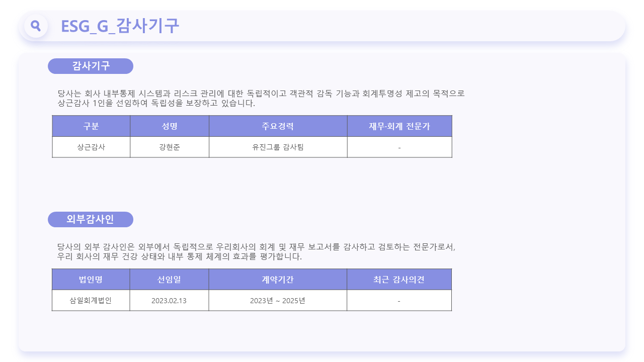Click the 2023.02.13 date cell
Image resolution: width=644 pixels, height=362 pixels.
[169, 301]
